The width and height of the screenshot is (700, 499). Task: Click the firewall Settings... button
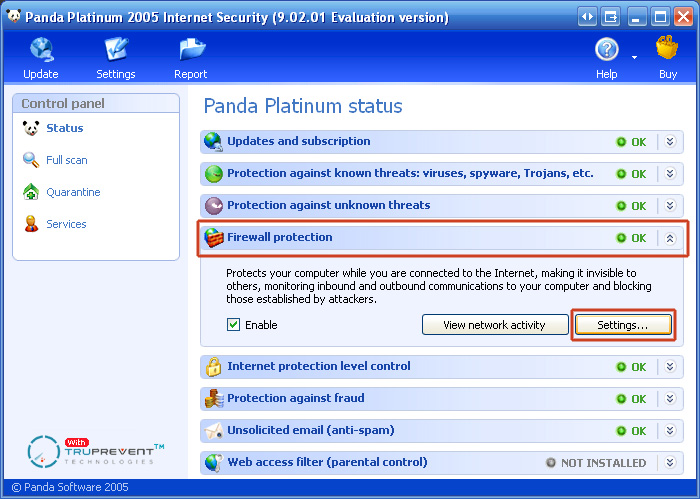623,325
